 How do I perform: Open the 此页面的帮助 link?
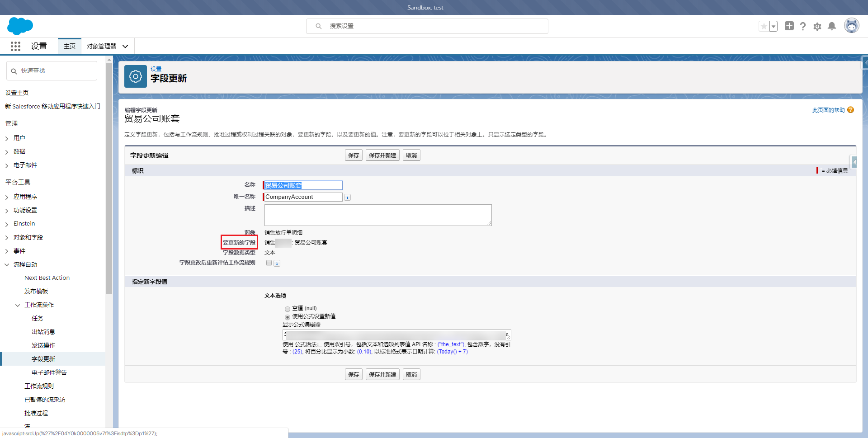pyautogui.click(x=828, y=110)
